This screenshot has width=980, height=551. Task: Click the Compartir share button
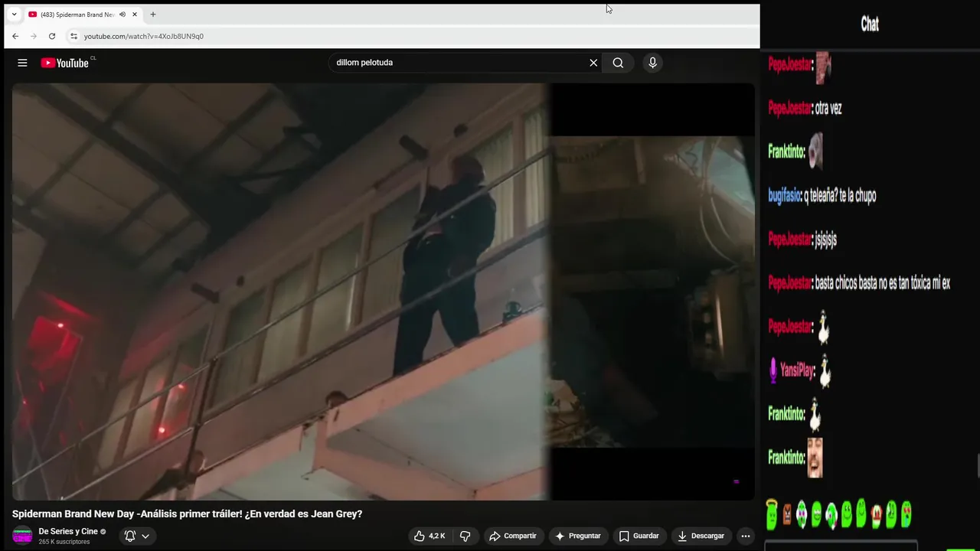(x=513, y=536)
